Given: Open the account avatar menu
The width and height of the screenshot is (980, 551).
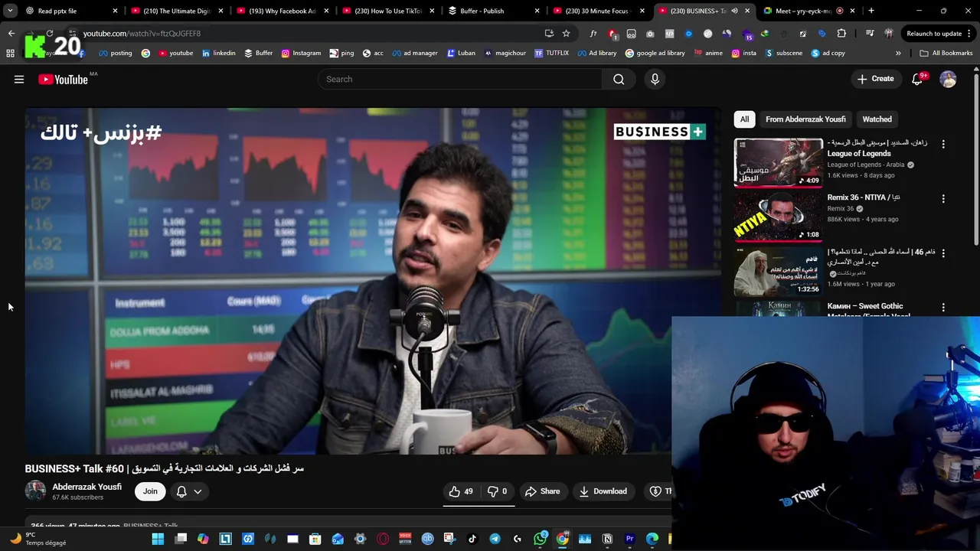Looking at the screenshot, I should tap(948, 79).
